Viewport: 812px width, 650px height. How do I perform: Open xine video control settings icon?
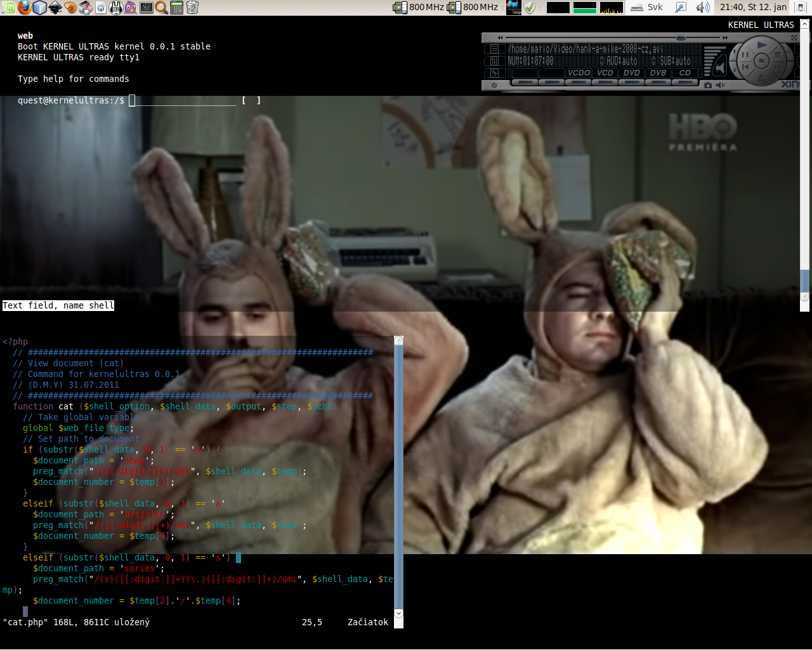tap(494, 61)
